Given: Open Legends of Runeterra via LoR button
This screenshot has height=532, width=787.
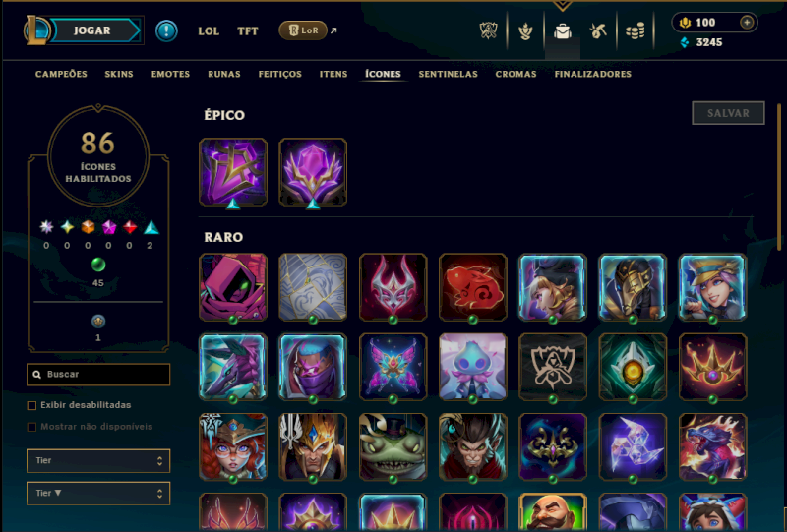Looking at the screenshot, I should click(303, 30).
